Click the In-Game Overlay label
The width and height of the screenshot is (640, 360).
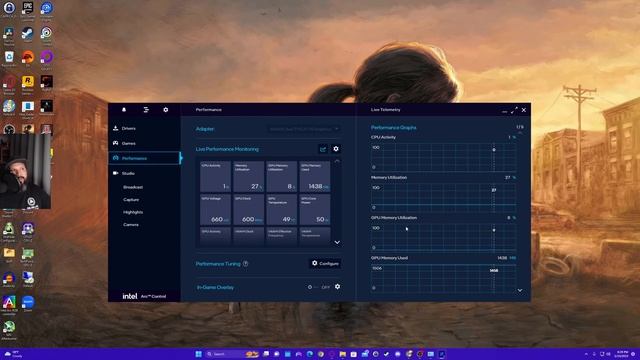[x=215, y=287]
